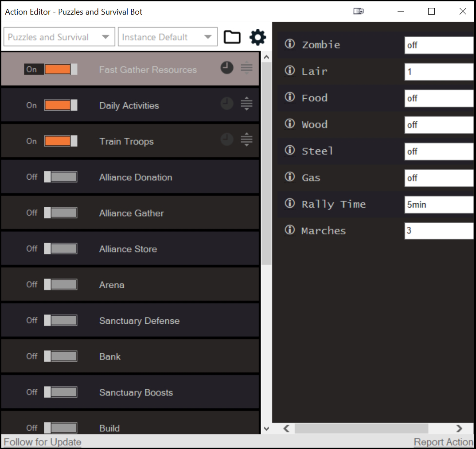Select the Alliance Store action
The width and height of the screenshot is (476, 449).
(130, 248)
